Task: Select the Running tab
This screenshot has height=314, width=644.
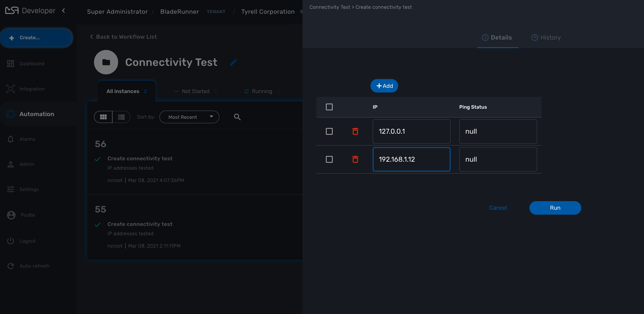Action: pyautogui.click(x=262, y=91)
